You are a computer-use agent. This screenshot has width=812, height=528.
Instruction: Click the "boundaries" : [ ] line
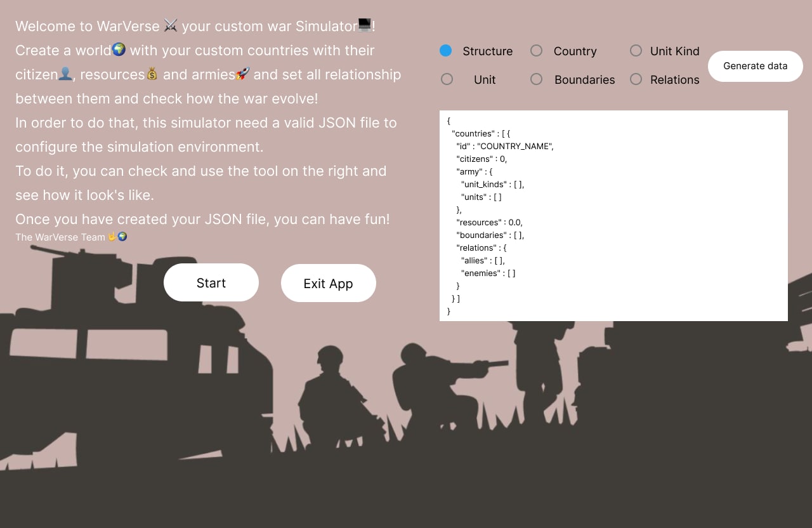490,235
